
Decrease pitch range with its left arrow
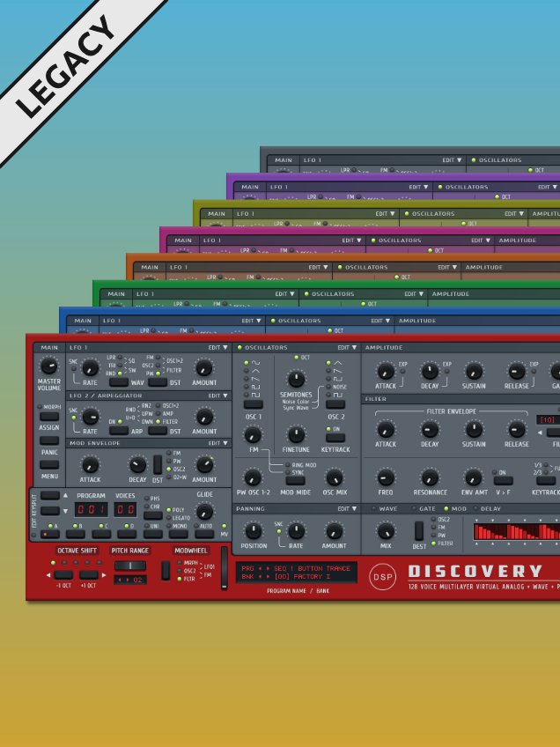(x=120, y=580)
